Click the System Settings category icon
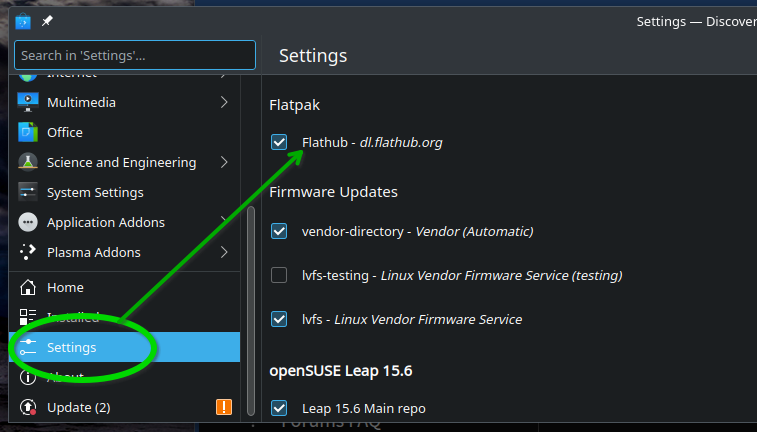The height and width of the screenshot is (432, 757). (x=28, y=192)
